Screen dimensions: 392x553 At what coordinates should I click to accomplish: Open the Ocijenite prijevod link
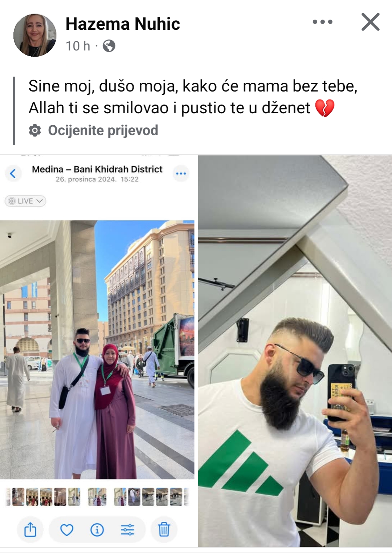[103, 130]
